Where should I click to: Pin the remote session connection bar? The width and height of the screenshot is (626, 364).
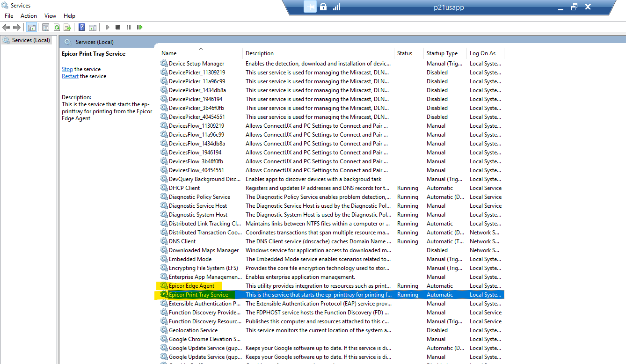coord(310,7)
